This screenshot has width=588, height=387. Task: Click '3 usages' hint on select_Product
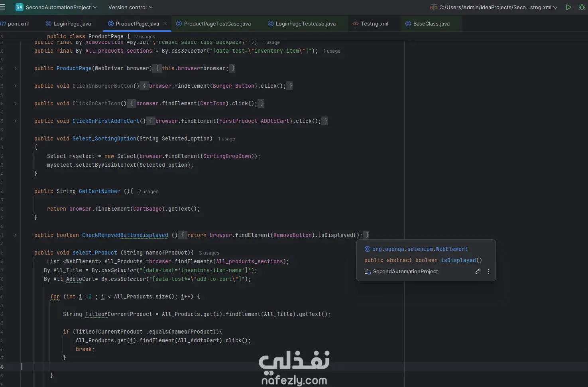coord(209,253)
